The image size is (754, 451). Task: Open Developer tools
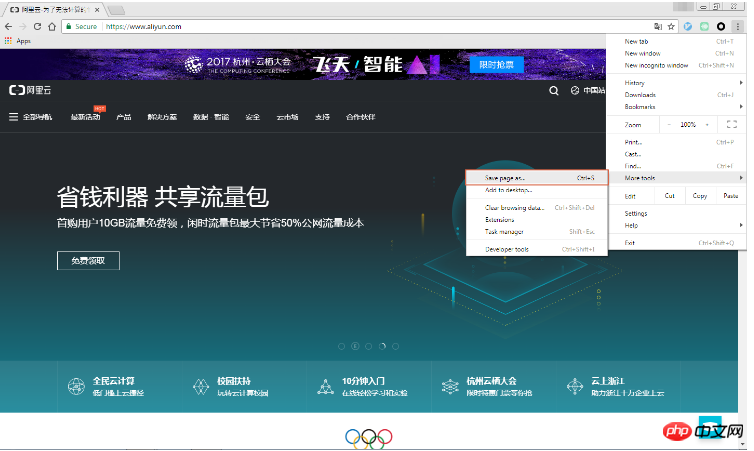(537, 250)
